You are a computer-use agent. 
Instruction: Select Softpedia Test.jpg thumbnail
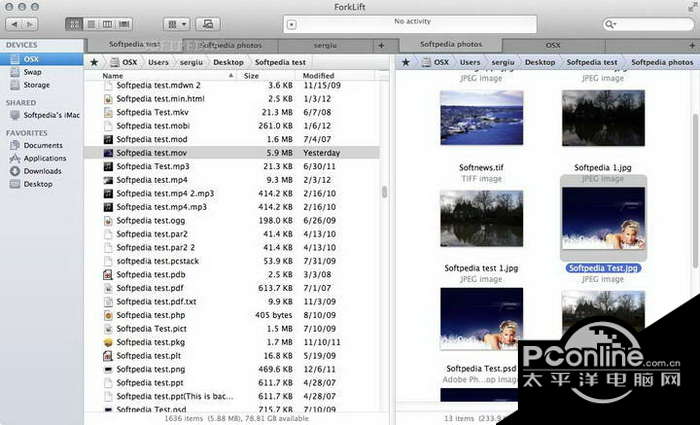pos(603,218)
